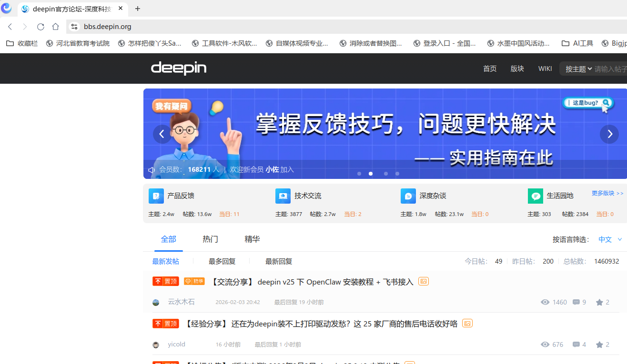Open the 登录入口 - 全国 bookmark
Viewport: 627px width, 364px height.
[445, 43]
